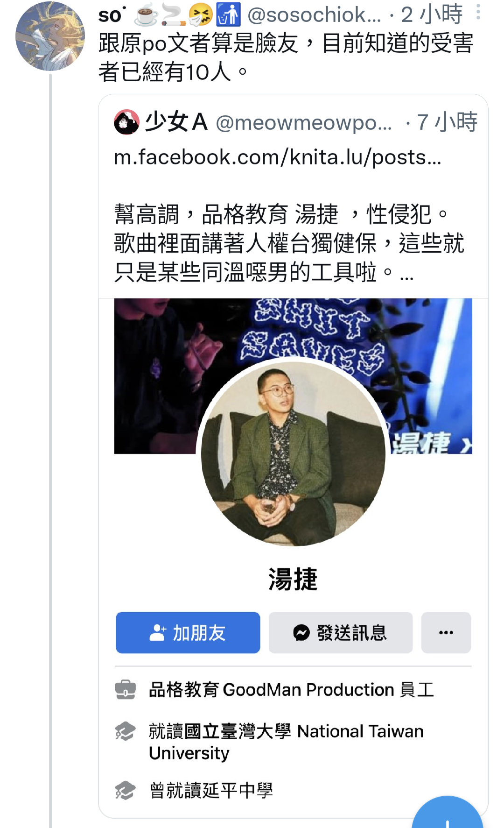This screenshot has width=504, height=828.
Task: Tap the Messenger icon in 發送訊息 button
Action: point(301,633)
